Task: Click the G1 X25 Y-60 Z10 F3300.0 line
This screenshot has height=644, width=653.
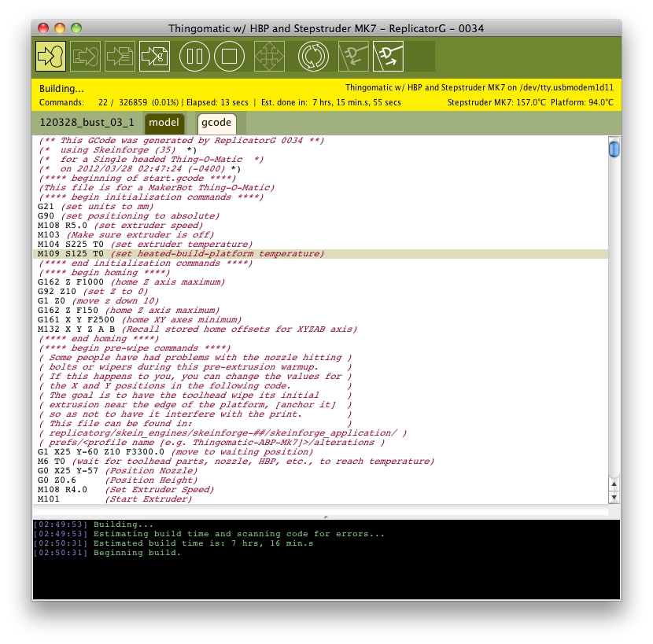Action: (175, 452)
